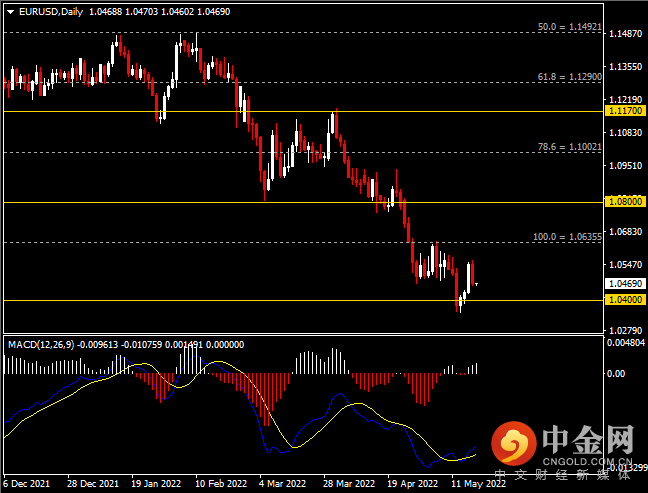Image resolution: width=648 pixels, height=493 pixels.
Task: Select the price axis value 1.13550
Action: [626, 67]
